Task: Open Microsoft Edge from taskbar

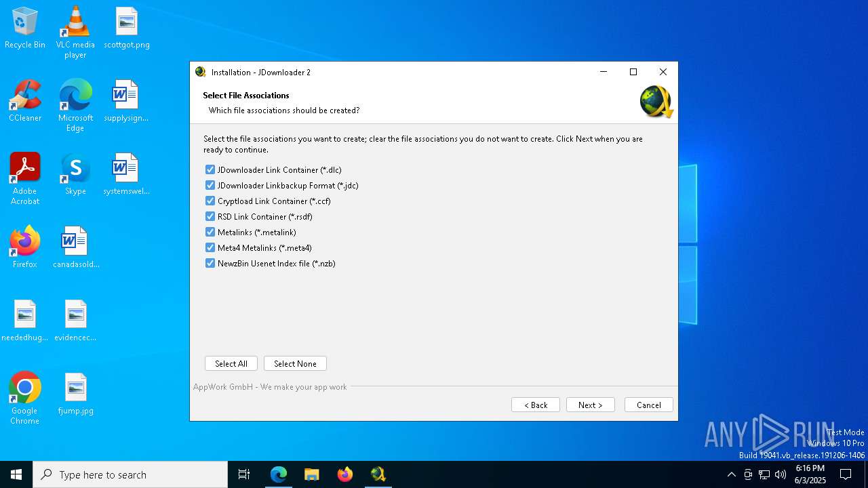Action: (279, 474)
